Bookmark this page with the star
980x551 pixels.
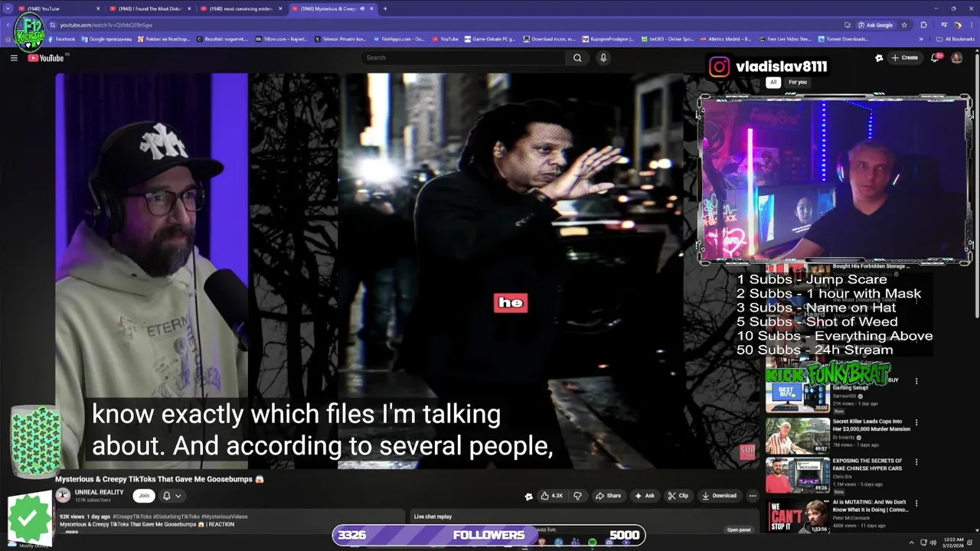coord(904,24)
